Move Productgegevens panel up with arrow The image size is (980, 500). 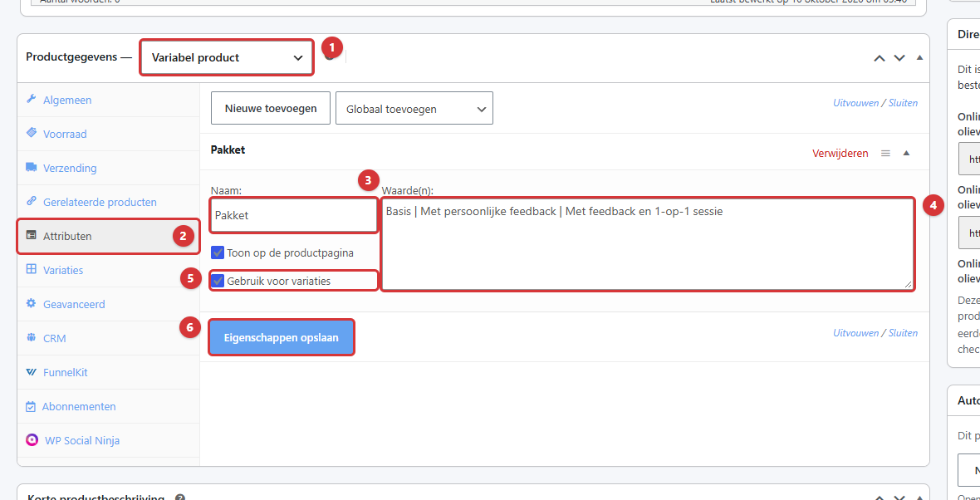tap(880, 57)
